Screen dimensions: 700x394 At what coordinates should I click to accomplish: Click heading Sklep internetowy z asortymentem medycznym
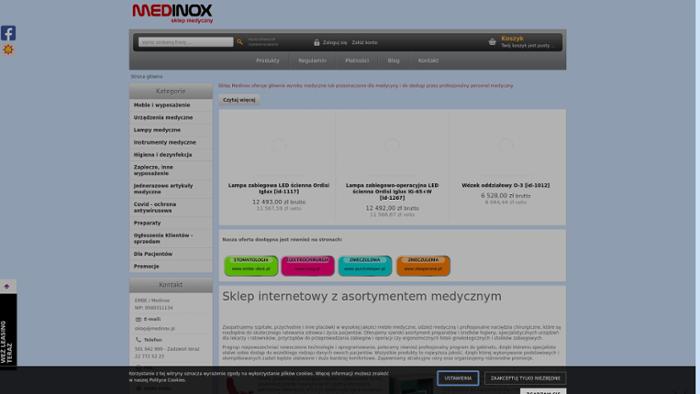click(x=362, y=296)
